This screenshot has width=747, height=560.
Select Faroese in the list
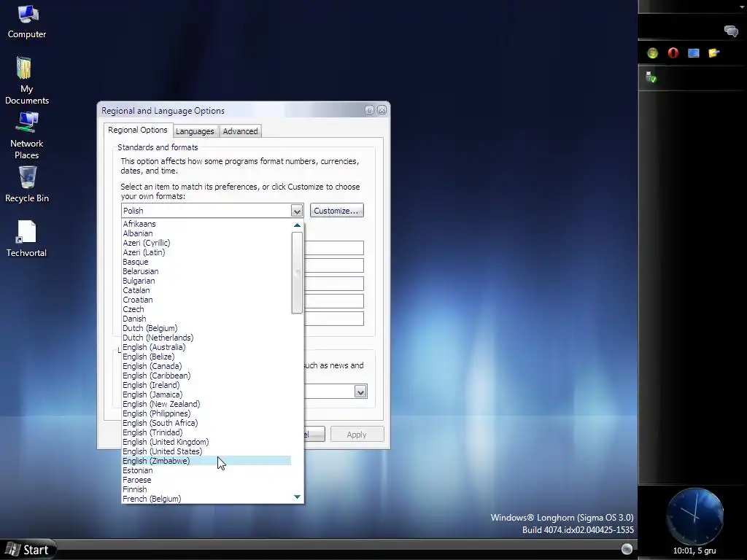click(206, 480)
